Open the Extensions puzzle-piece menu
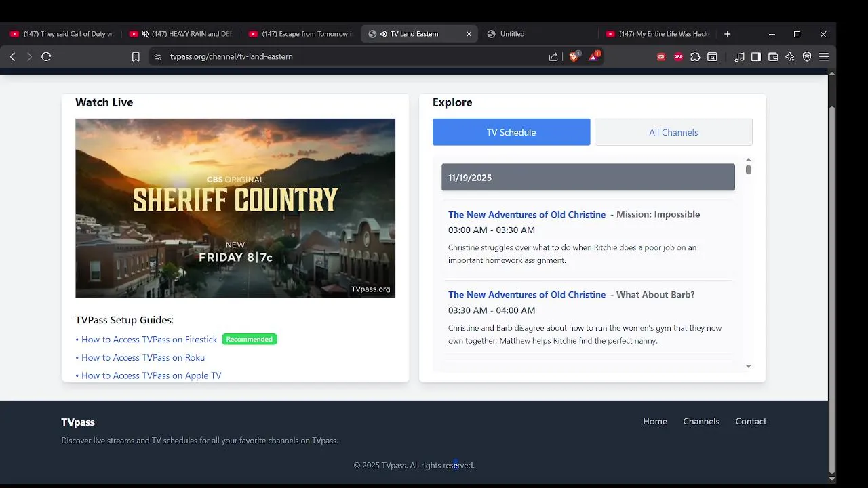868x488 pixels. point(695,57)
